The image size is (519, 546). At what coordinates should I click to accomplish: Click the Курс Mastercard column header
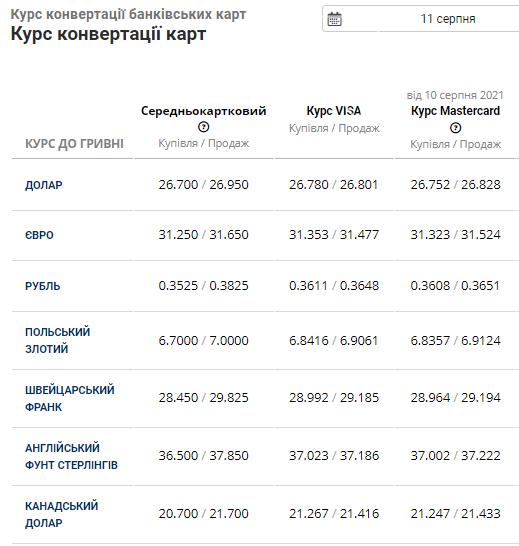(455, 111)
